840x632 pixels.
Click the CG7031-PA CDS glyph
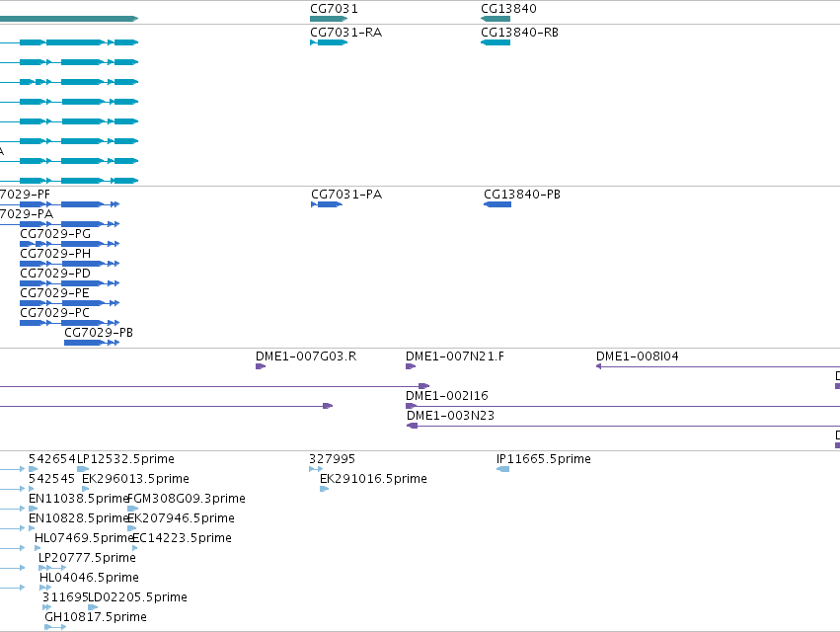(x=327, y=204)
